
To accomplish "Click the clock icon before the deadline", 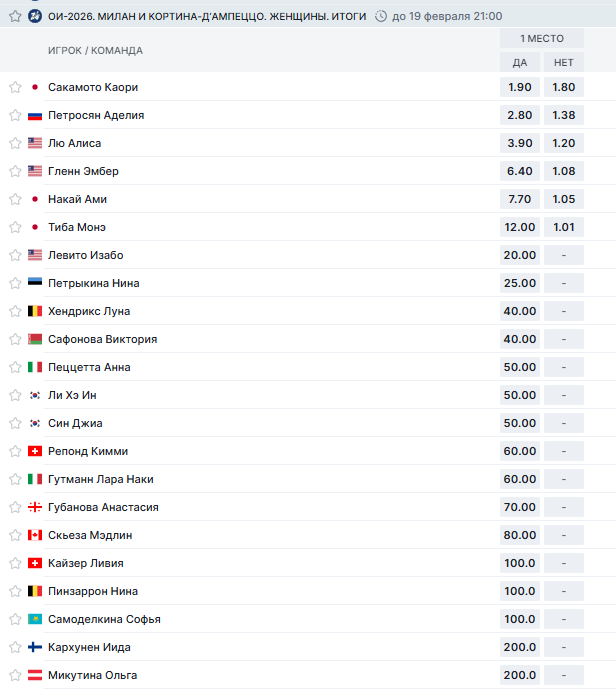I will click(380, 16).
